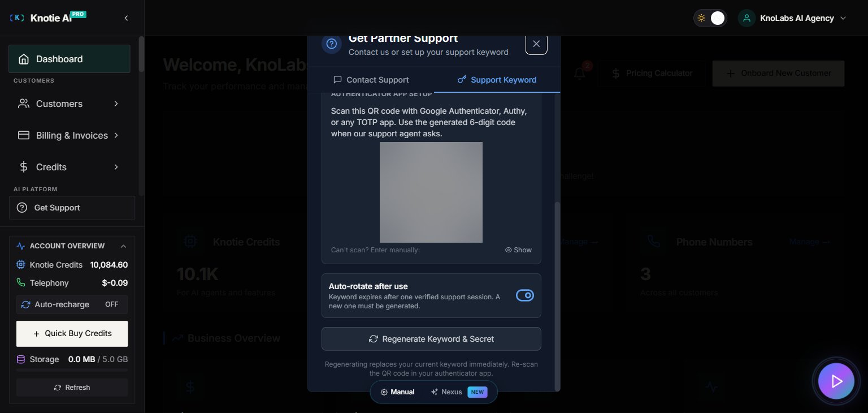Show the manual entry secret
The width and height of the screenshot is (868, 413).
[x=518, y=250]
